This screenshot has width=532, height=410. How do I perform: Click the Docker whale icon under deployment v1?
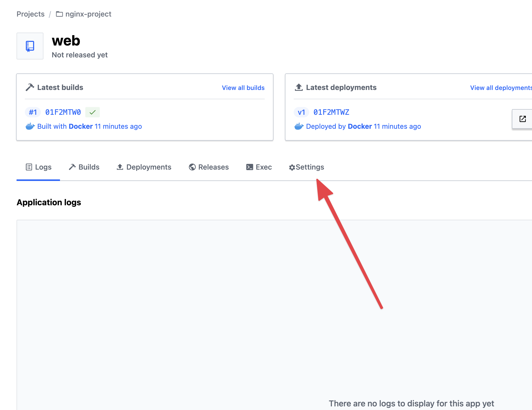click(x=299, y=126)
